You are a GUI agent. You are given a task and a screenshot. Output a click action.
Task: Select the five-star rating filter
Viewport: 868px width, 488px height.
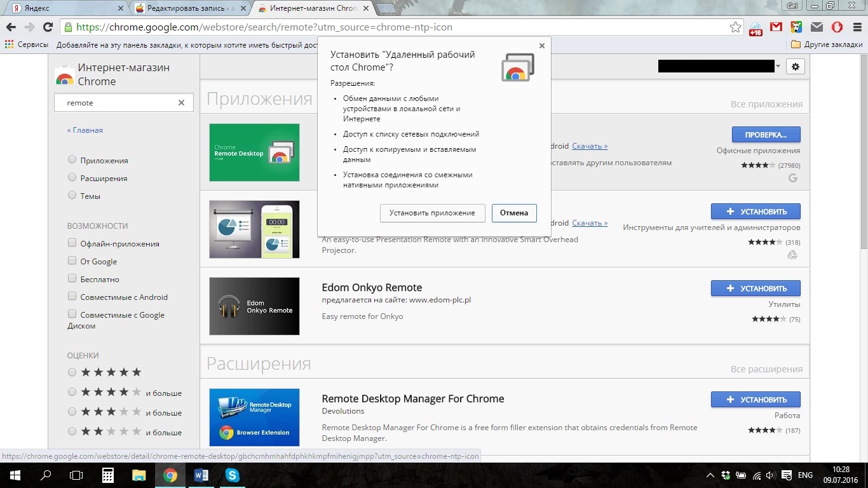(72, 372)
